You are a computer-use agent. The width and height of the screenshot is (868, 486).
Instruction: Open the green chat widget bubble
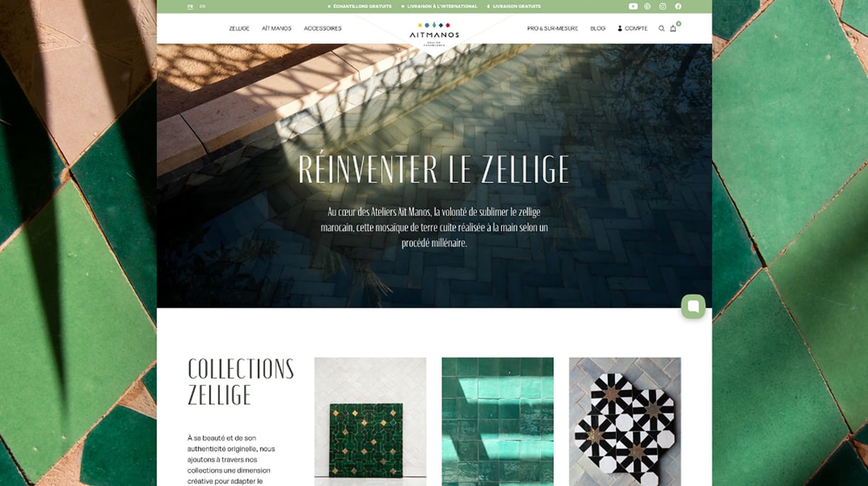pyautogui.click(x=693, y=306)
